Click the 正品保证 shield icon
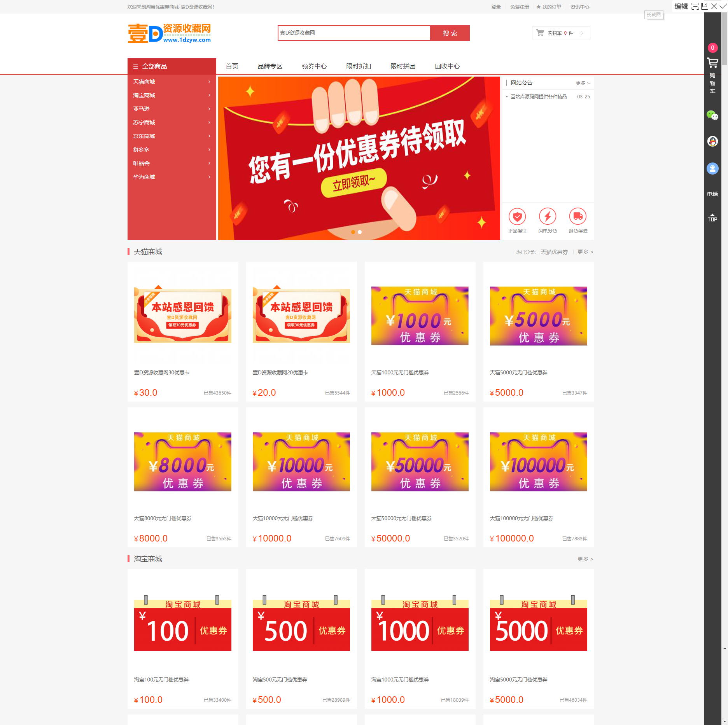 point(517,217)
